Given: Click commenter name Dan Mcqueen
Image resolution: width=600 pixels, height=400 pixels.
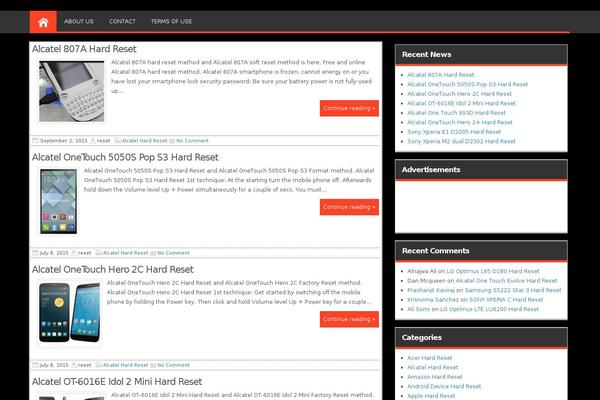Looking at the screenshot, I should coord(426,281).
